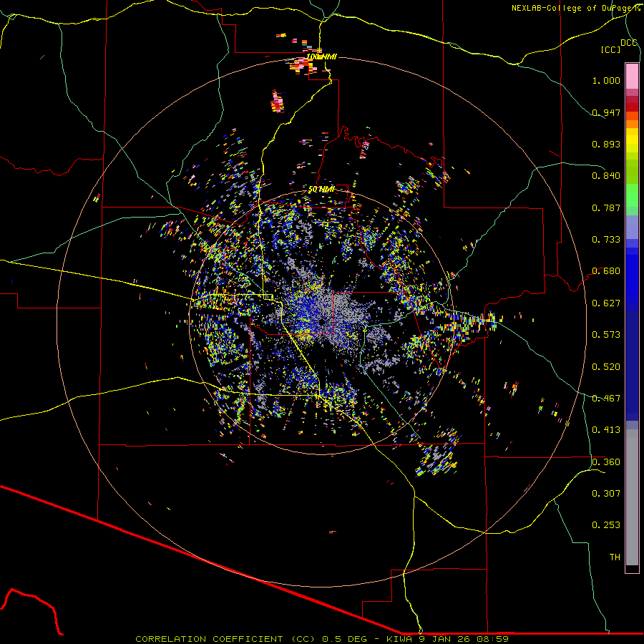Click the [CC] legend heading
This screenshot has height=644, width=644.
pos(610,49)
